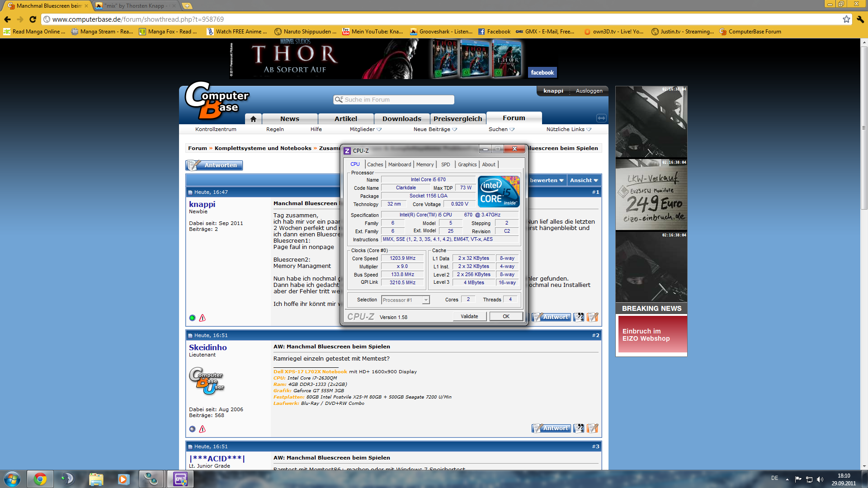868x488 pixels.
Task: Open the Memory tab in CPU-Z
Action: pyautogui.click(x=425, y=164)
